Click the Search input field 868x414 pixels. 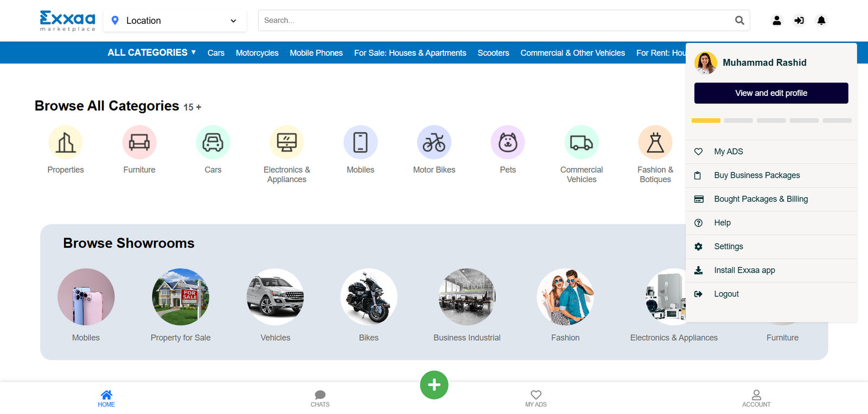[x=494, y=21]
